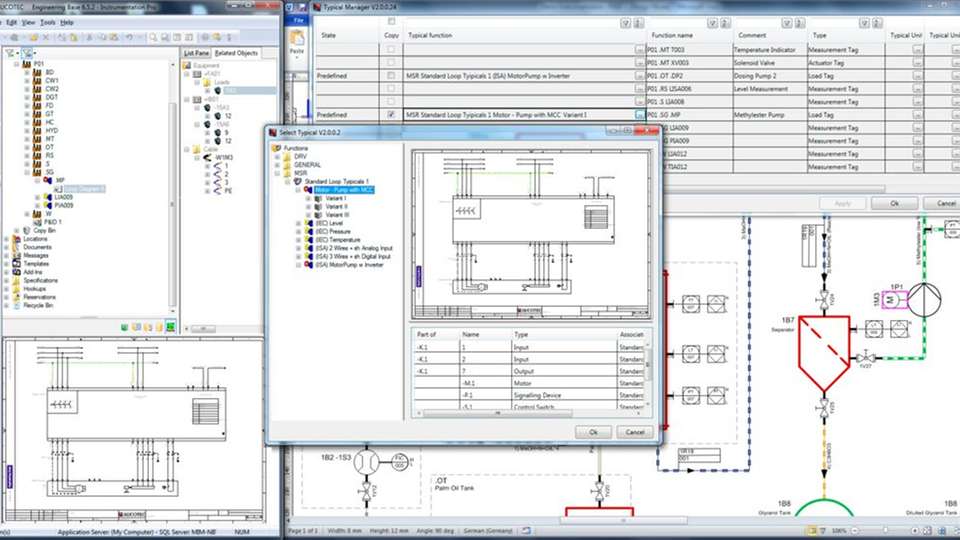This screenshot has width=960, height=540.
Task: Click the Templates icon in project tree
Action: pos(17,263)
